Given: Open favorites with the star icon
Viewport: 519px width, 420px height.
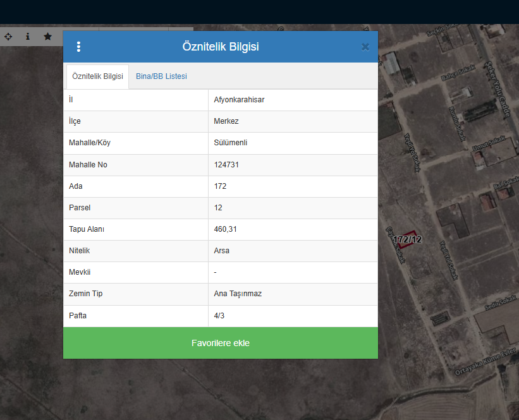Looking at the screenshot, I should point(47,37).
